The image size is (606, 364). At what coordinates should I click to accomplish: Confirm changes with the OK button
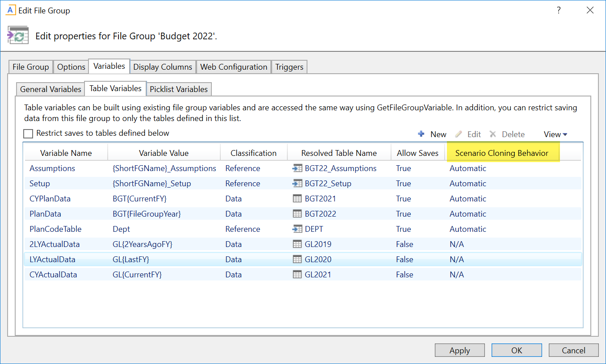tap(517, 351)
